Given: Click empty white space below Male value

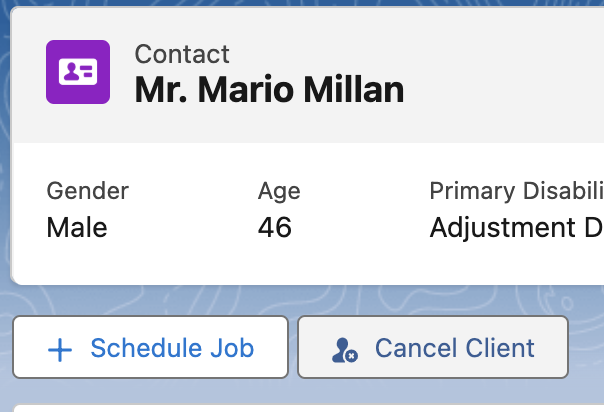Looking at the screenshot, I should tap(77, 262).
